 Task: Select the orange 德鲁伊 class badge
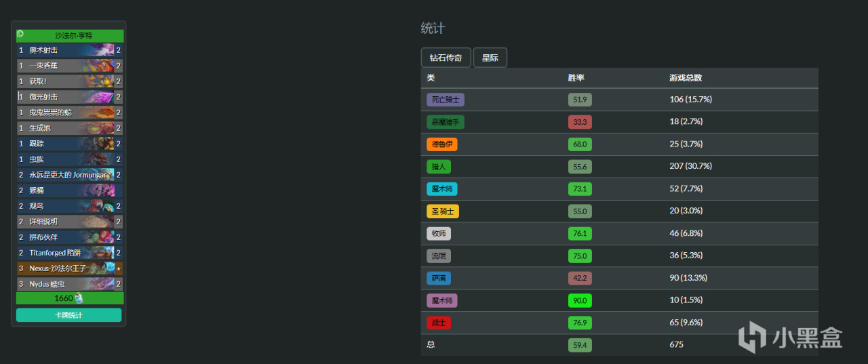441,144
